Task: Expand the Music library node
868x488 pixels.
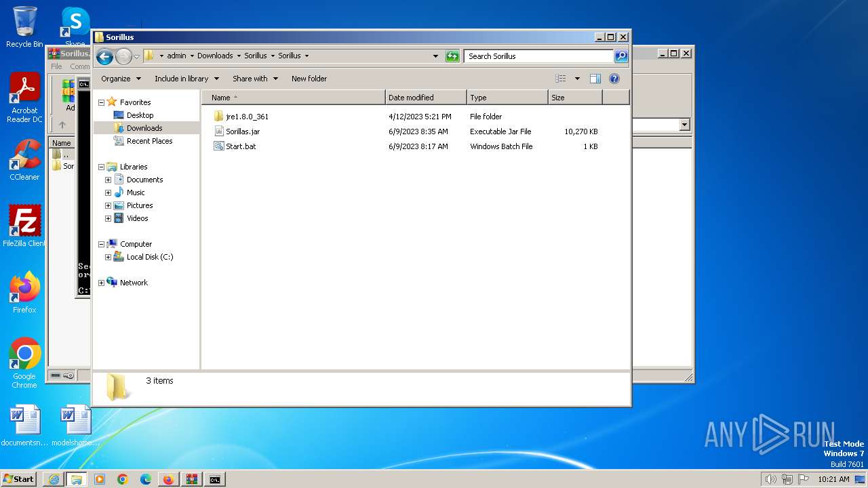Action: 108,192
